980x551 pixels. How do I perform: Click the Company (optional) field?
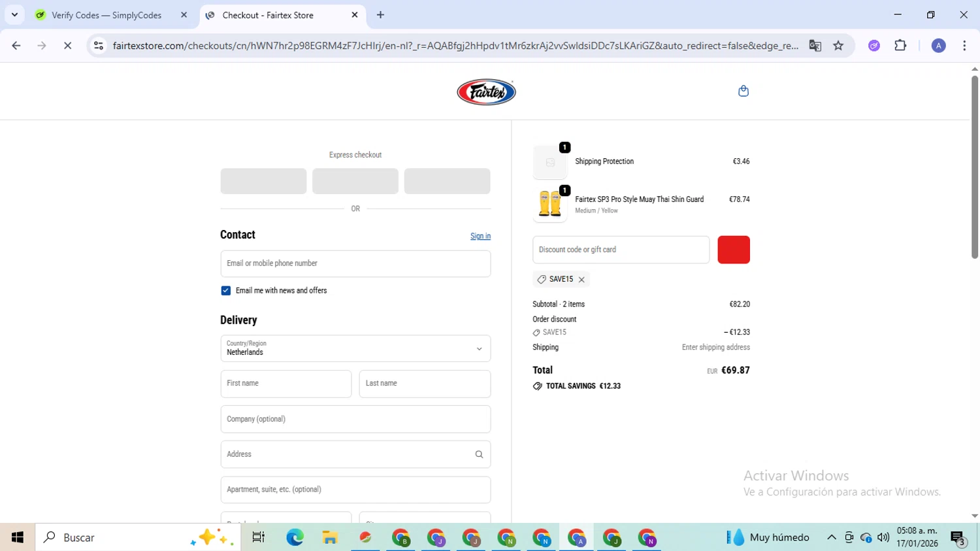pos(355,419)
